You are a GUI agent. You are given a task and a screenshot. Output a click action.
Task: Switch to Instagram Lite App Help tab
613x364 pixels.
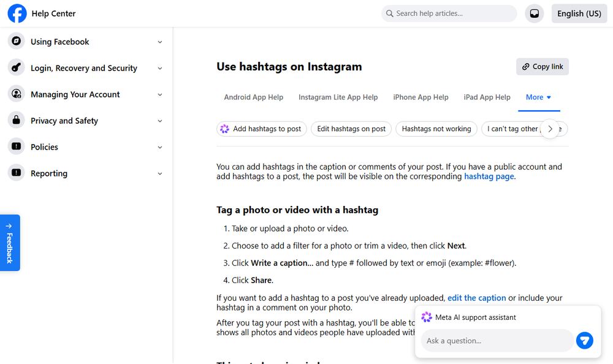(338, 97)
